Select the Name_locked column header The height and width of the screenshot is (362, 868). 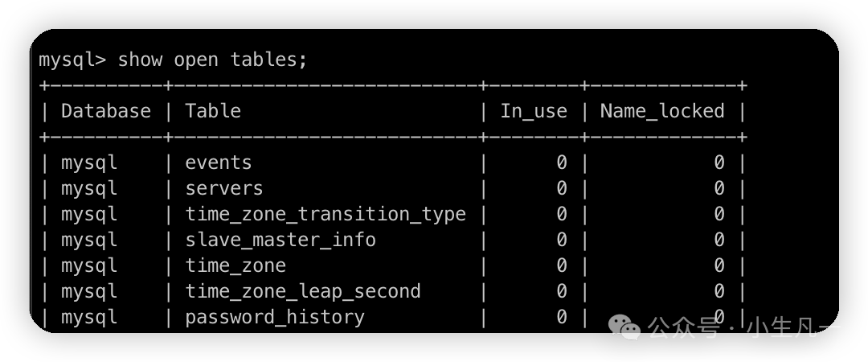tap(662, 112)
